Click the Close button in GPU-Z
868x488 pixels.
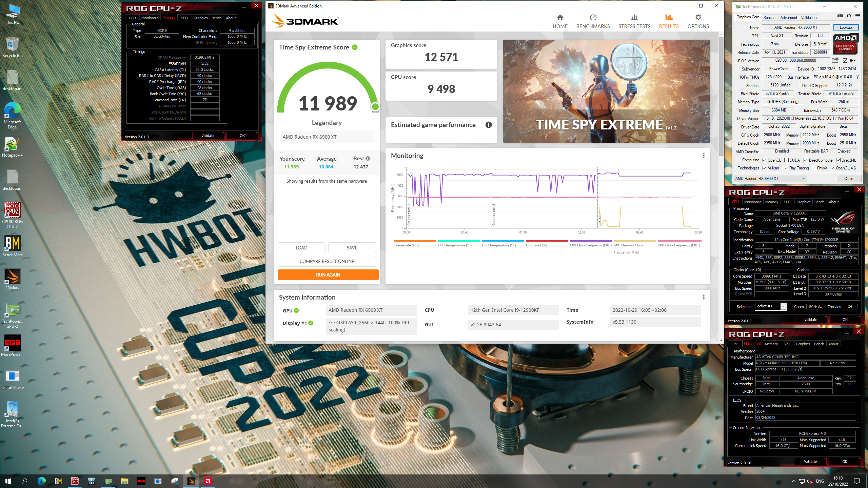[849, 179]
